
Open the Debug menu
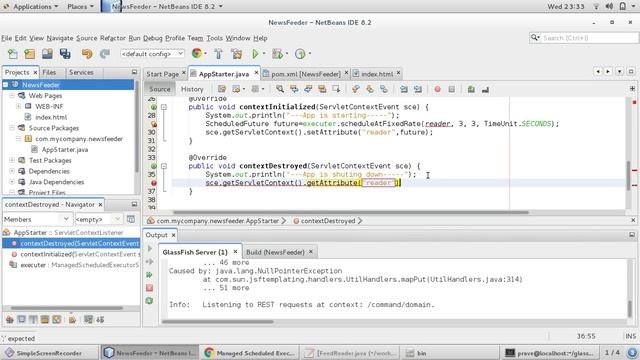click(x=153, y=38)
